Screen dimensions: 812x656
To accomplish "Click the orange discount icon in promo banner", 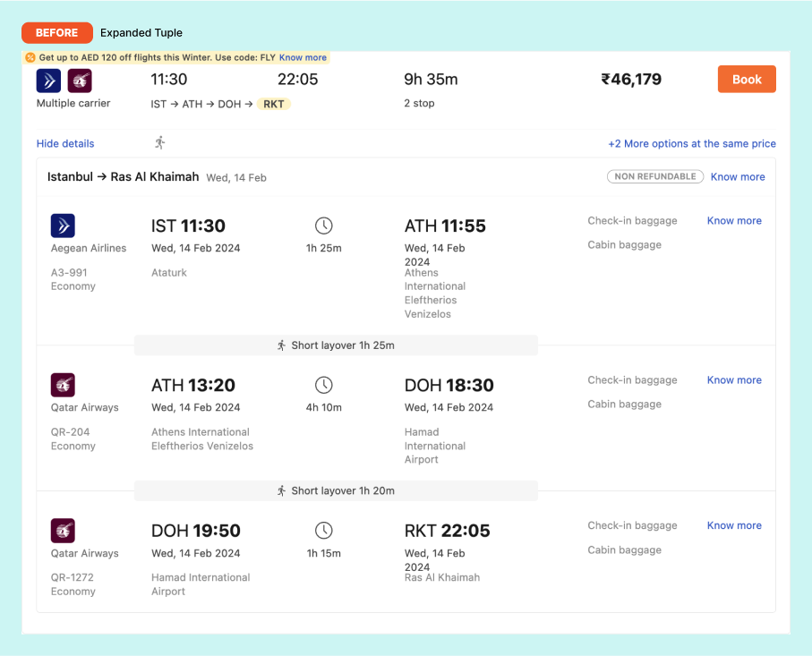I will click(30, 57).
